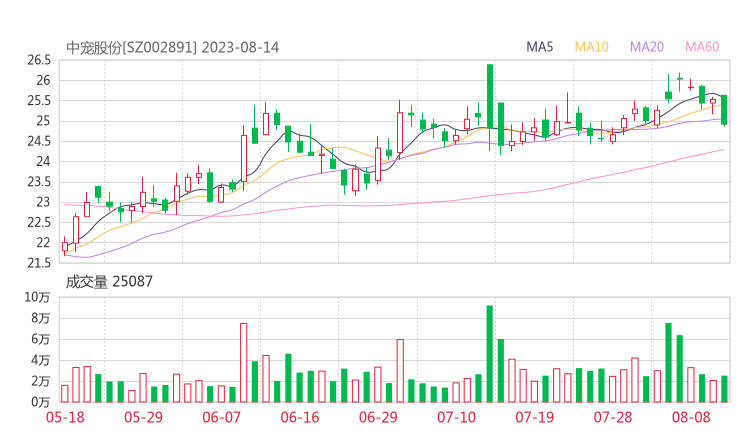The width and height of the screenshot is (740, 440).
Task: Click the 成交量 25087 volume label
Action: tap(109, 282)
